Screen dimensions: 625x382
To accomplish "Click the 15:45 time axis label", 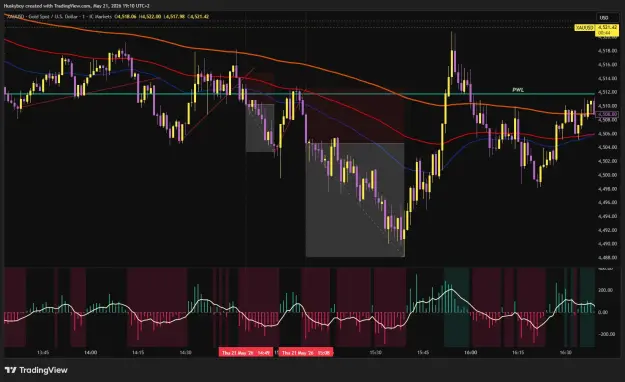I will tap(423, 353).
